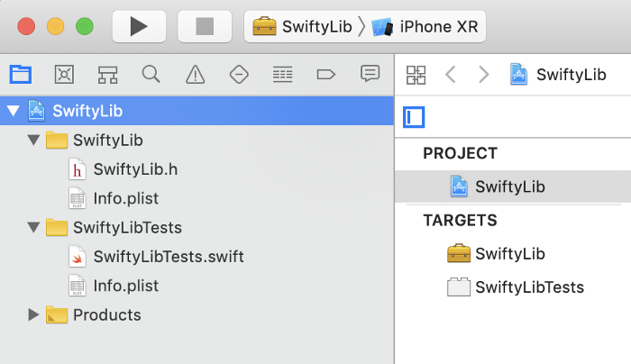
Task: Select the SwiftyLibTests target
Action: 529,287
